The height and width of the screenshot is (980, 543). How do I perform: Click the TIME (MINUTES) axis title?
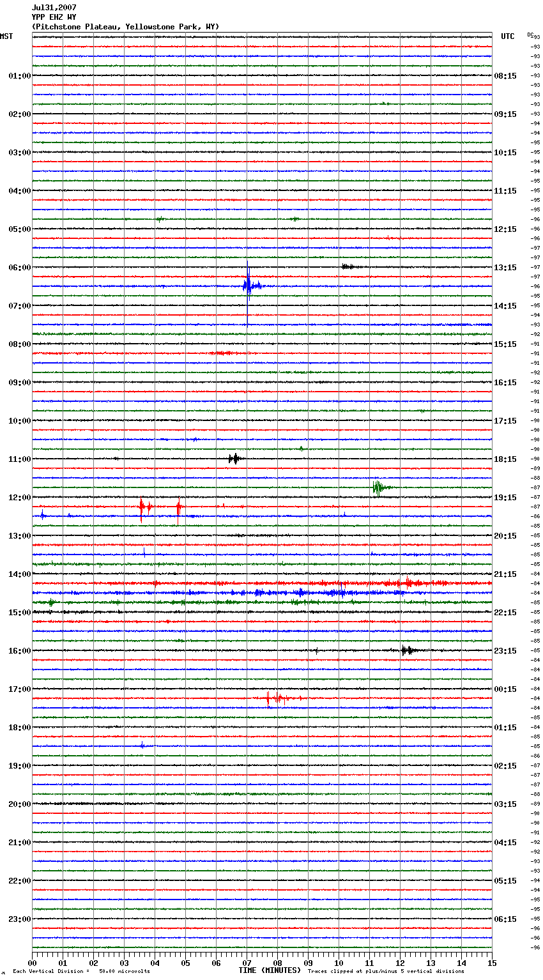click(x=270, y=970)
